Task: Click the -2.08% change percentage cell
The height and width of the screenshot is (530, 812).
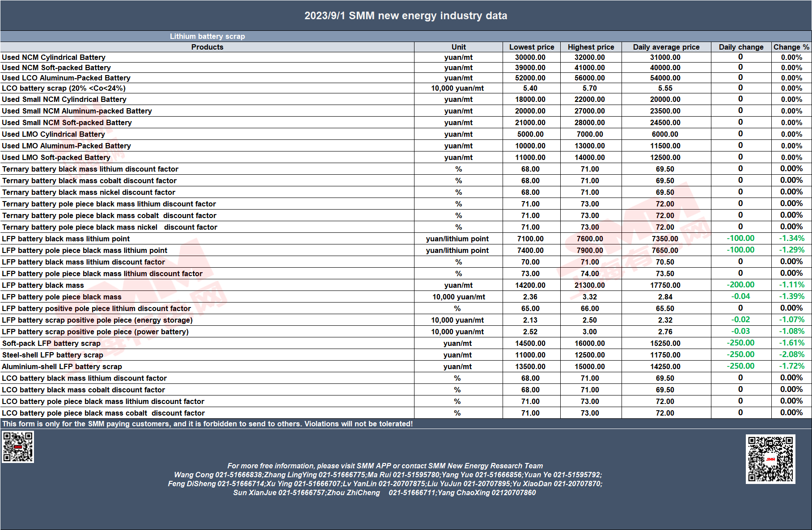Action: click(x=791, y=354)
